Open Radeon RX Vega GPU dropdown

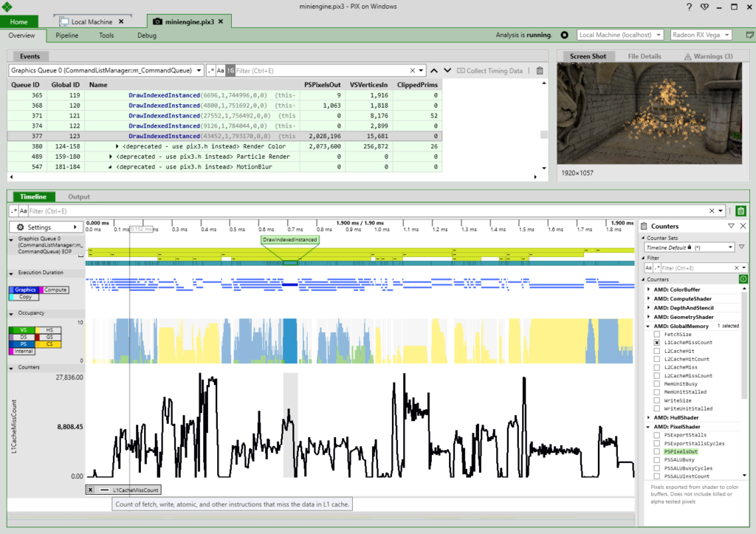[701, 35]
